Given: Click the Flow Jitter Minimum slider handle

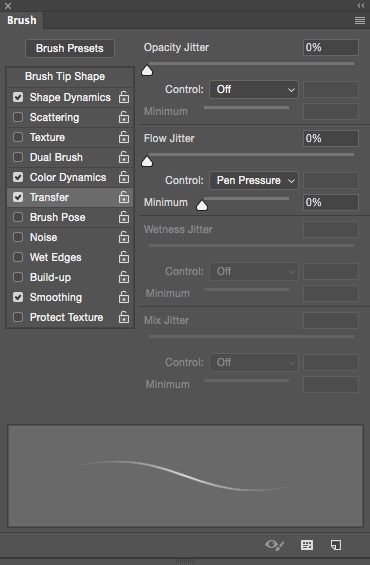Looking at the screenshot, I should click(202, 205).
